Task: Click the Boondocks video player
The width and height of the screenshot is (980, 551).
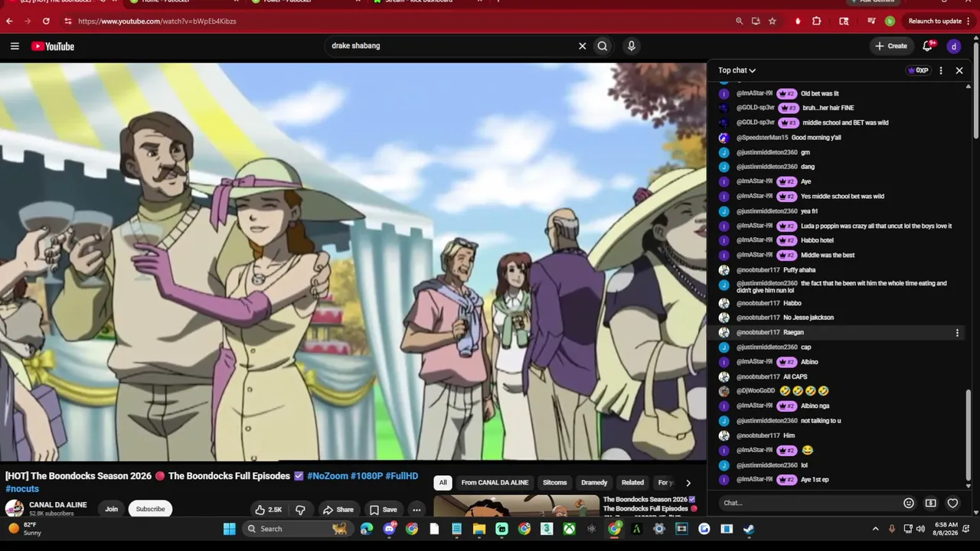Action: pyautogui.click(x=353, y=262)
